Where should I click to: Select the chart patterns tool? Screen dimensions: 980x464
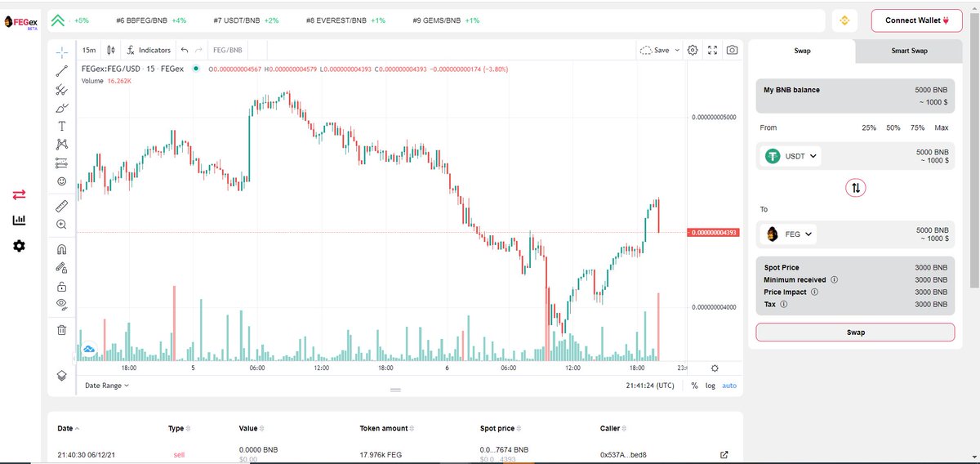[61, 144]
